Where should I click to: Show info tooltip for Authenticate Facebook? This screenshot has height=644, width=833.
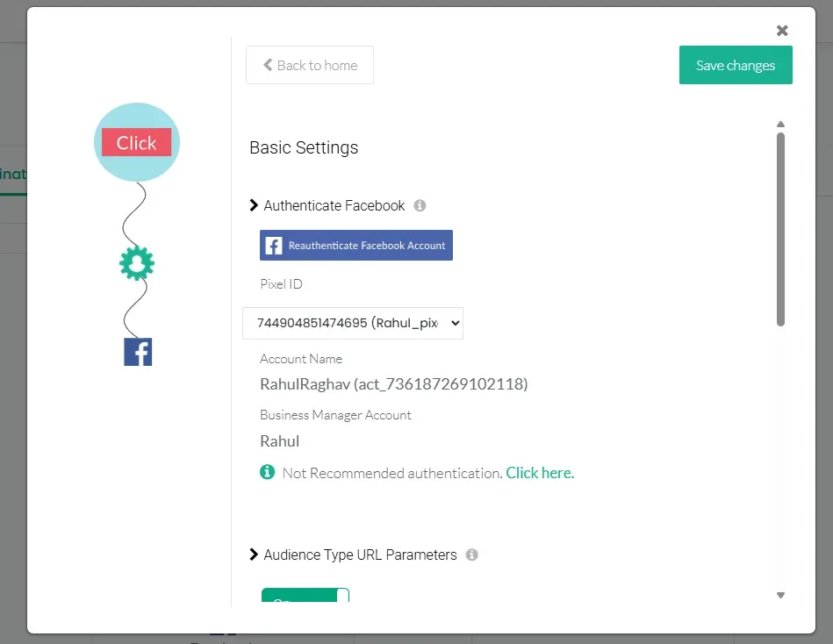point(420,205)
